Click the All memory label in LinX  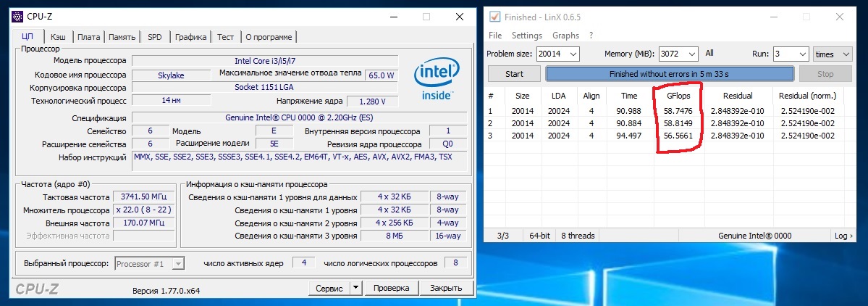pos(709,53)
